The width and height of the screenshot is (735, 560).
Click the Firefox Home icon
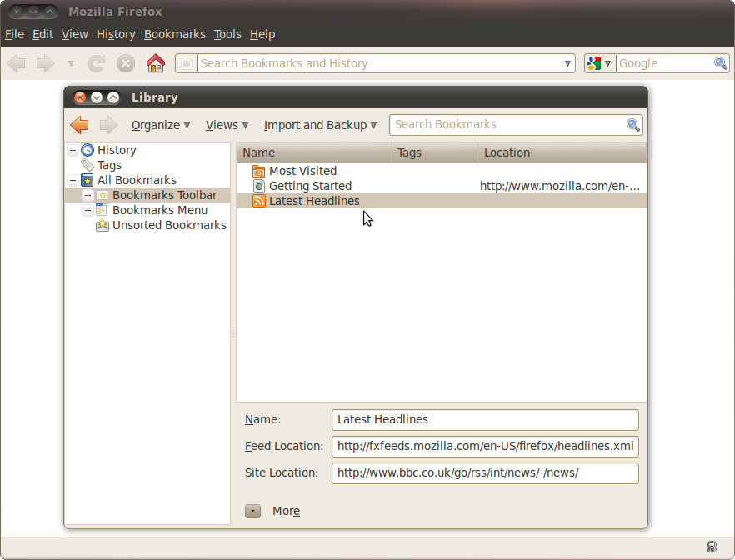coord(156,63)
